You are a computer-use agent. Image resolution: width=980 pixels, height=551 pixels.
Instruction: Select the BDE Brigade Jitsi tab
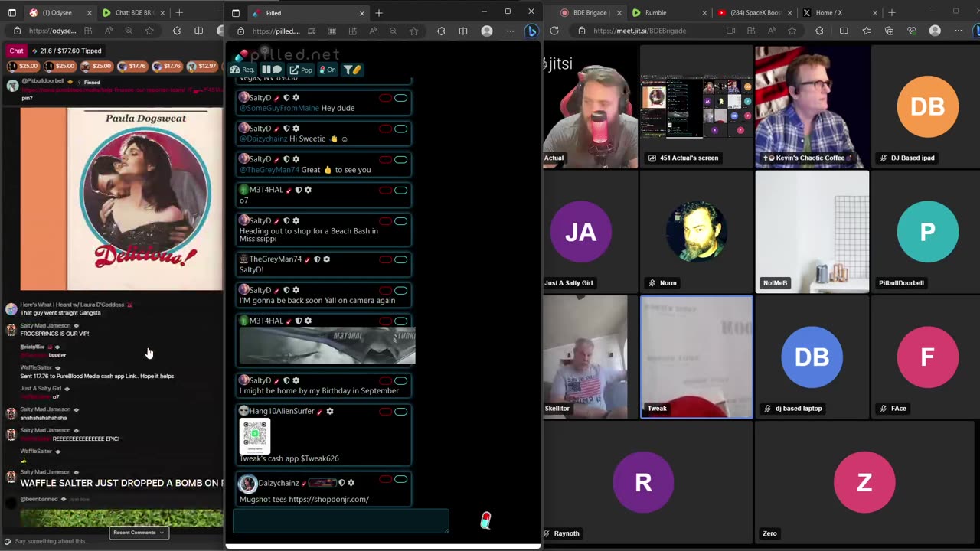tap(587, 13)
